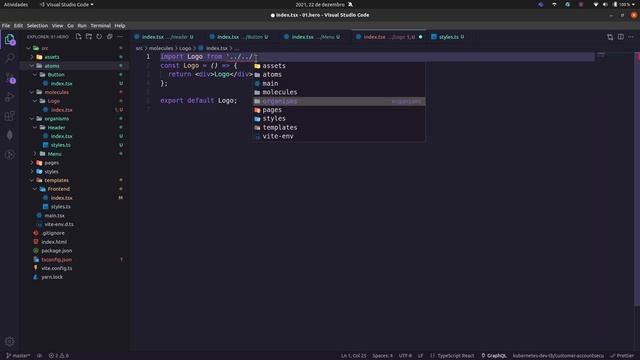
Task: Click Atividades in the top bar
Action: coord(16,4)
